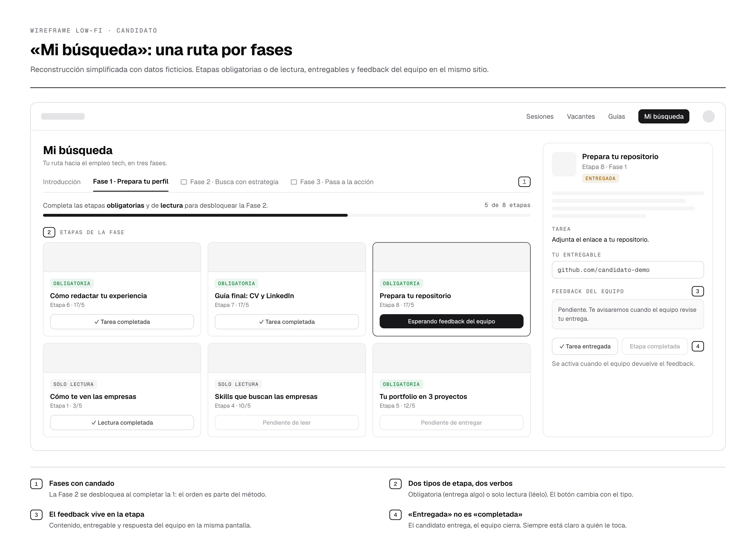Click the phase progress bar

pos(286,215)
